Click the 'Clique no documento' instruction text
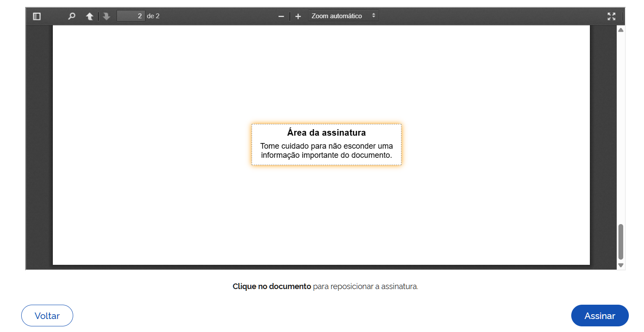 272,286
